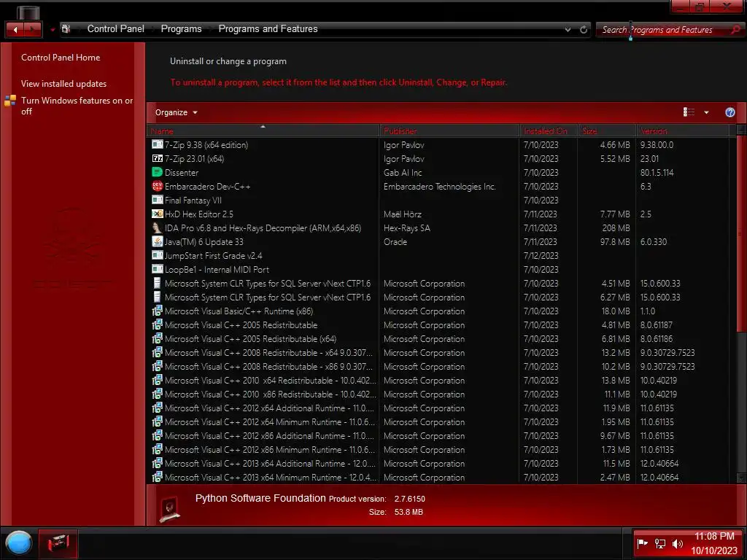This screenshot has height=560, width=747.
Task: Click the 7-Zip 23.01 (x64) icon
Action: (x=158, y=158)
